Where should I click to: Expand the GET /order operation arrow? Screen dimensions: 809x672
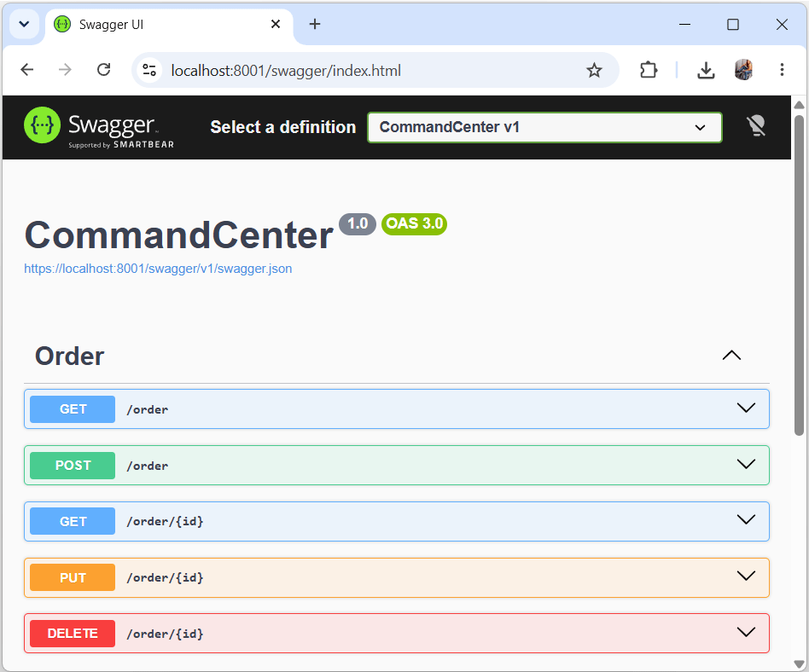tap(746, 408)
